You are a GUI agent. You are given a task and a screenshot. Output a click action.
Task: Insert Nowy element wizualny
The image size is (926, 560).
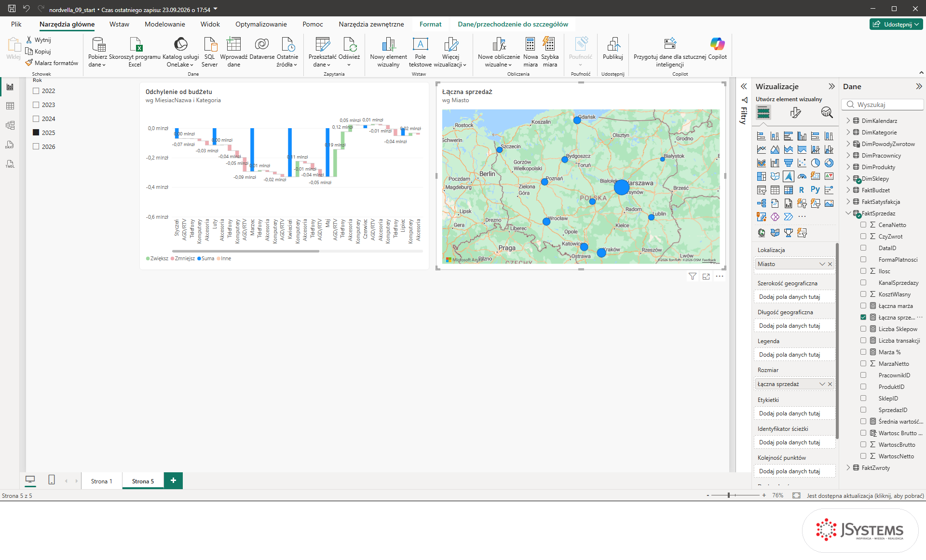pyautogui.click(x=389, y=52)
